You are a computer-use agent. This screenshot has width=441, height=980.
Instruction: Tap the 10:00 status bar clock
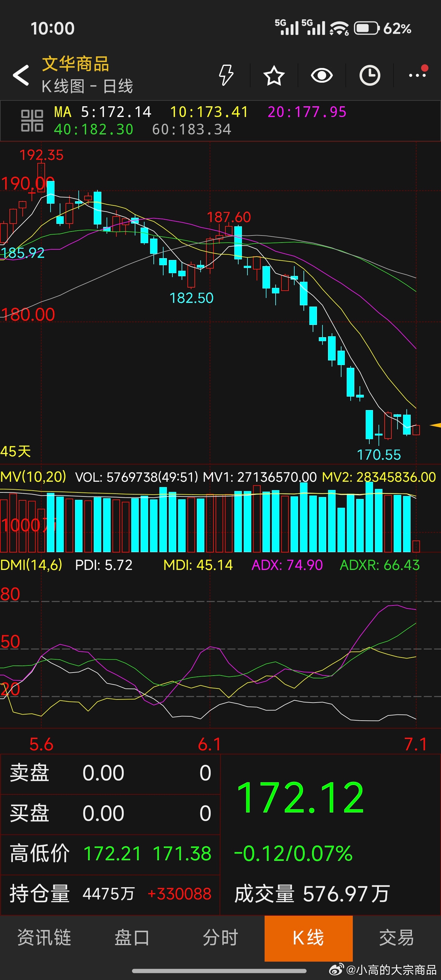click(52, 28)
